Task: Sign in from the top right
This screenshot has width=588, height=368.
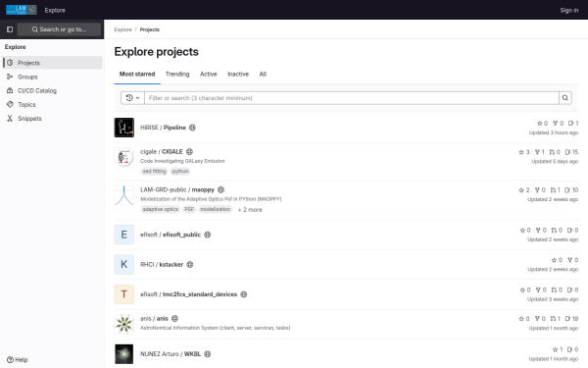Action: (x=568, y=10)
